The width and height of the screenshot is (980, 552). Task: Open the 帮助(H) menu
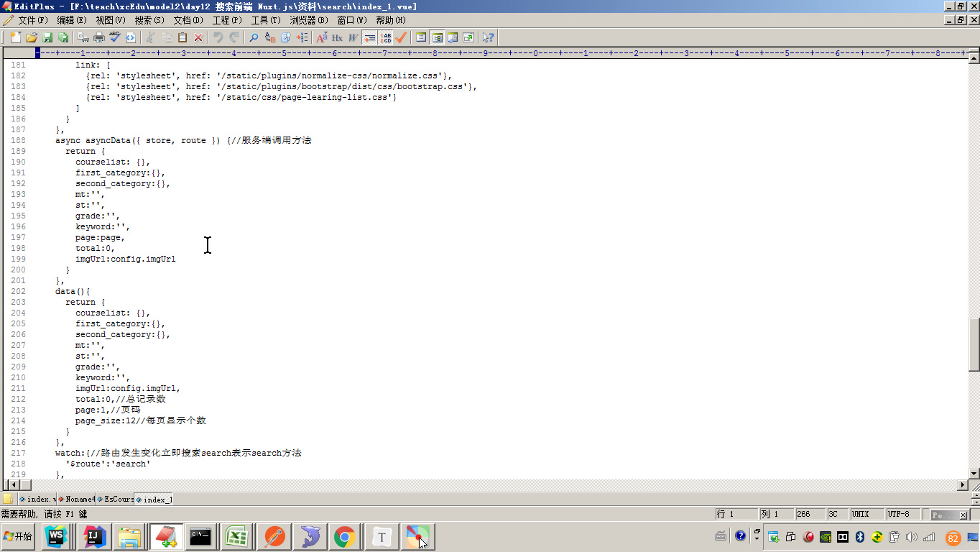tap(391, 20)
